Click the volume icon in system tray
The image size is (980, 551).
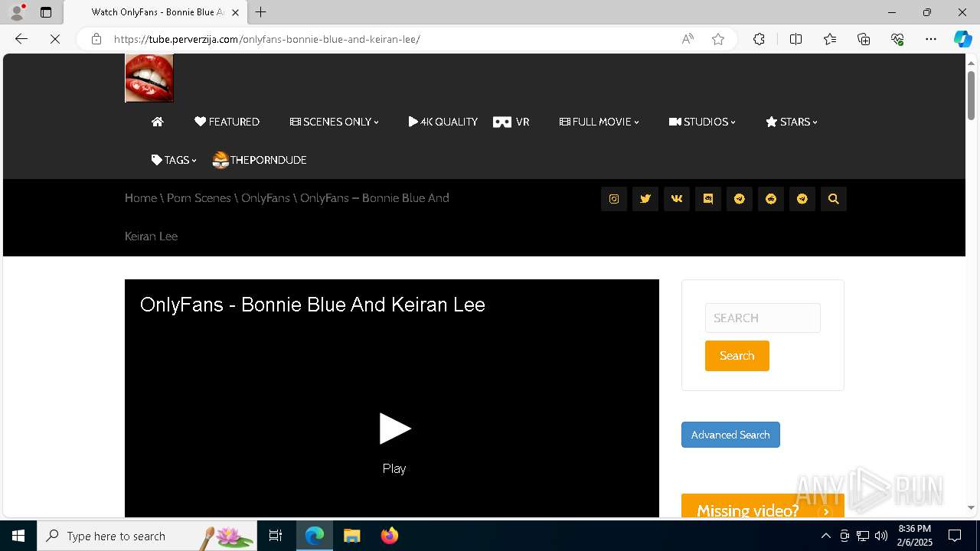tap(880, 536)
